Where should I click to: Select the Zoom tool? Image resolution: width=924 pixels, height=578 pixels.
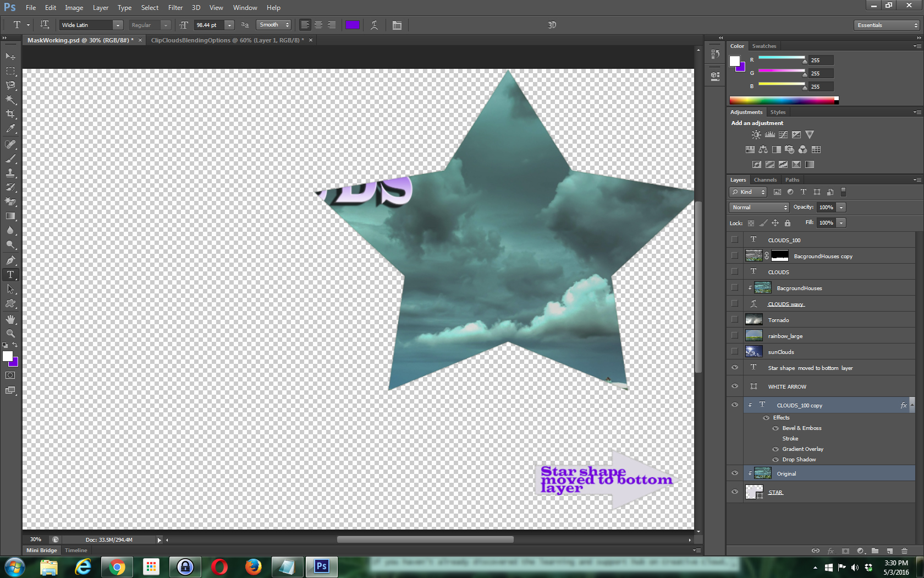[x=10, y=333]
